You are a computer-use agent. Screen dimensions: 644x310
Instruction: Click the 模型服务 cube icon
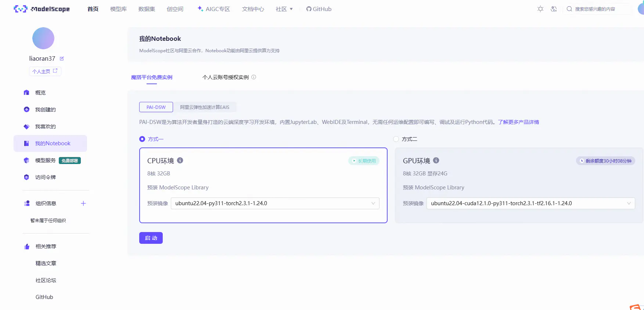tap(26, 160)
